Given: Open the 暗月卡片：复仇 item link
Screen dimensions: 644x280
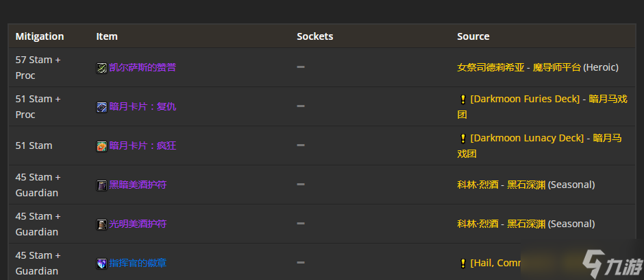Looking at the screenshot, I should 143,106.
